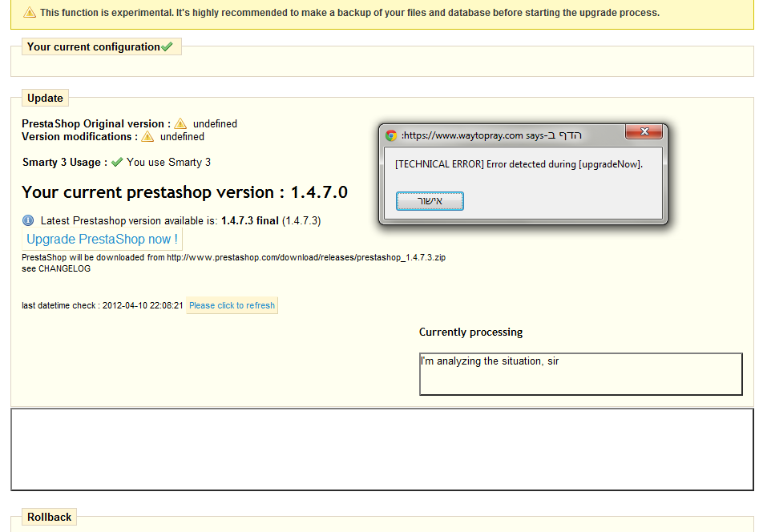Click the Update section legend

pyautogui.click(x=45, y=98)
